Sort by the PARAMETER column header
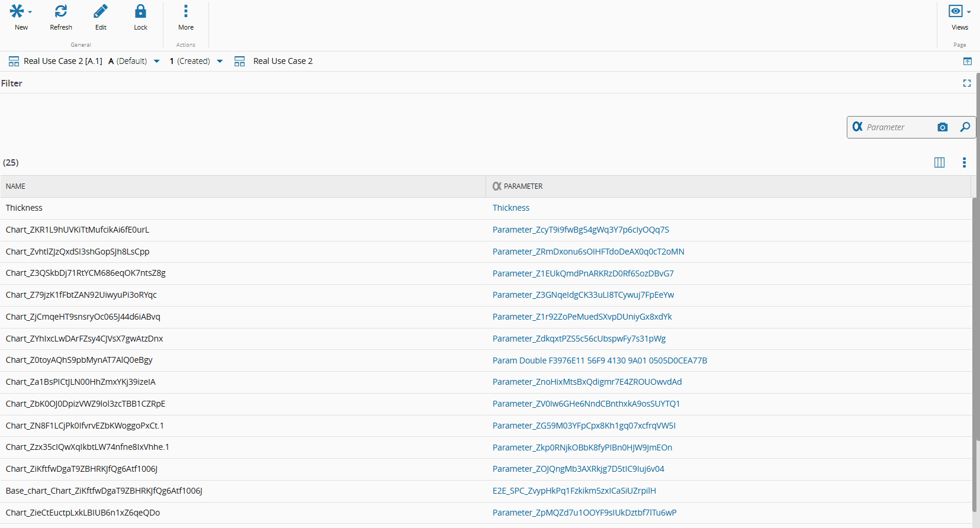The image size is (980, 528). pos(523,186)
